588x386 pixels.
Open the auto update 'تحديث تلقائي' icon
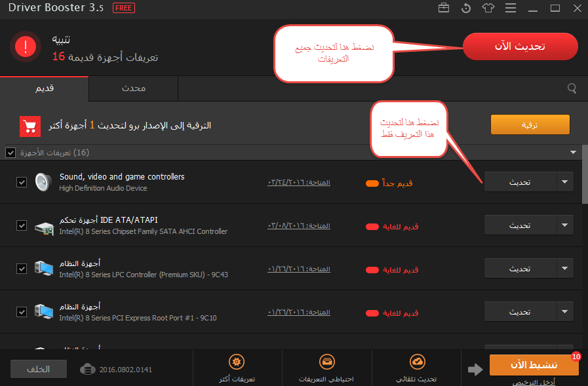[417, 362]
